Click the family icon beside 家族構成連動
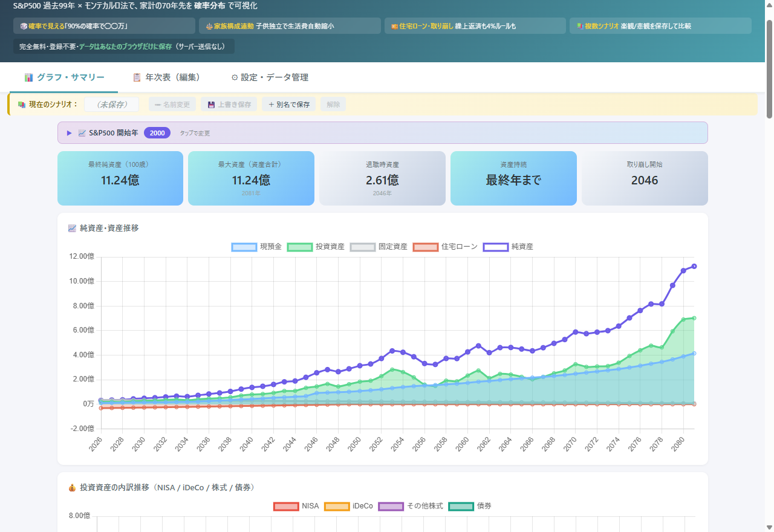Viewport: 774px width, 532px height. (x=209, y=27)
